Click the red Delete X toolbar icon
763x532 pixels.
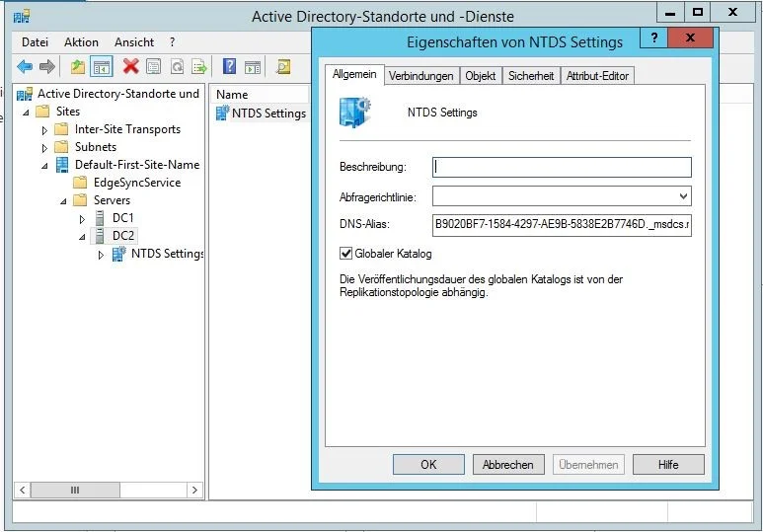click(130, 66)
